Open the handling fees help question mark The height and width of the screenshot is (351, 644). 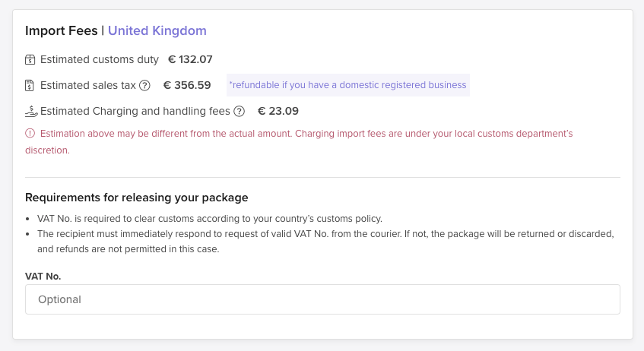(239, 111)
